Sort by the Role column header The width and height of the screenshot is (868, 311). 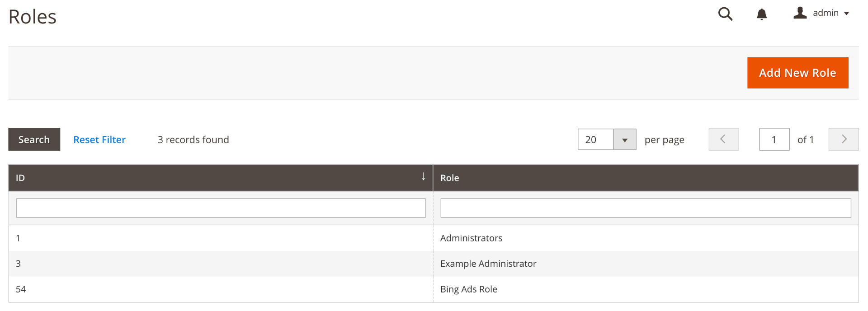coord(646,178)
